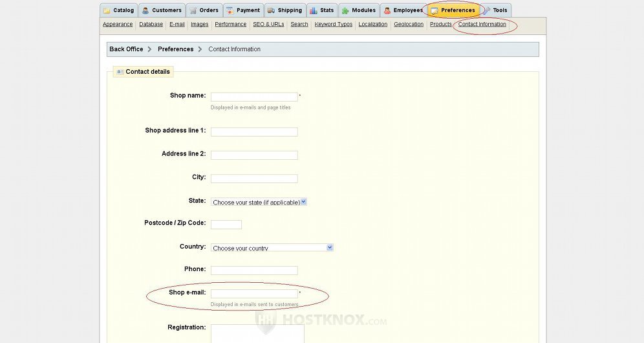
Task: Select the Preferences tab
Action: coord(453,10)
